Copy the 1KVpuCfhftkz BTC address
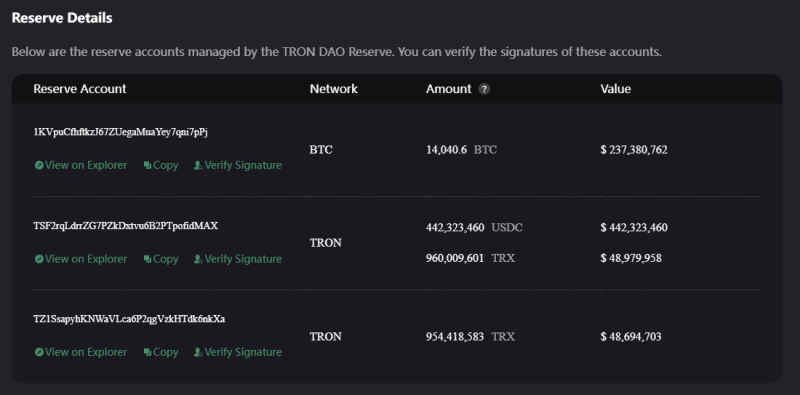The width and height of the screenshot is (800, 395). click(x=161, y=165)
